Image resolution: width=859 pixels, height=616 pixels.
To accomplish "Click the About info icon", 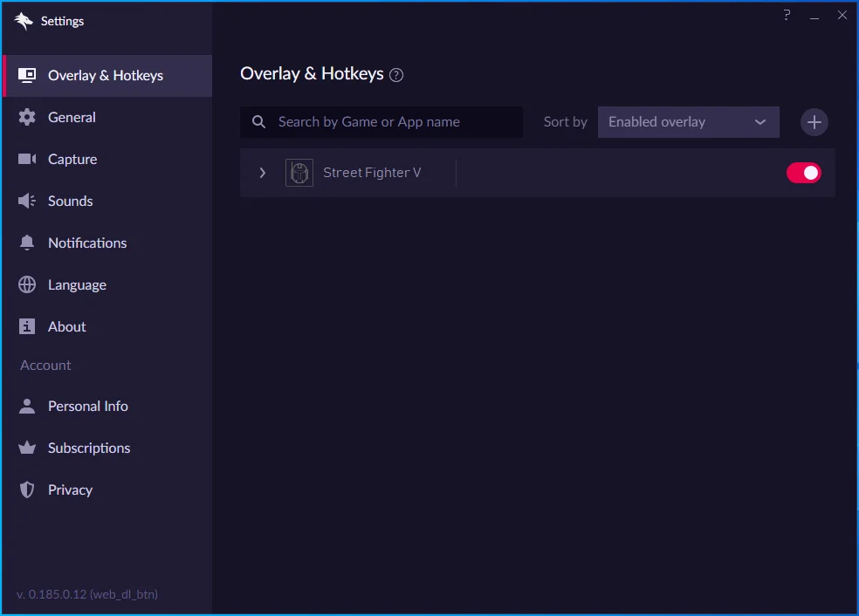I will tap(27, 326).
